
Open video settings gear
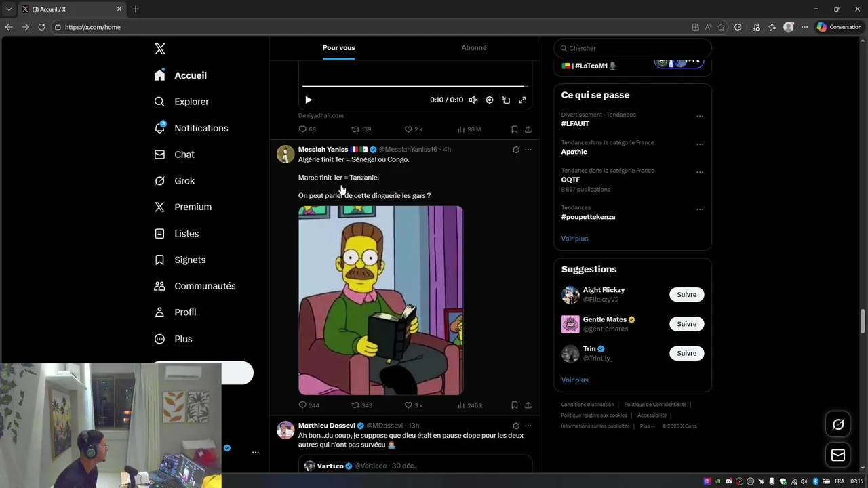click(490, 100)
